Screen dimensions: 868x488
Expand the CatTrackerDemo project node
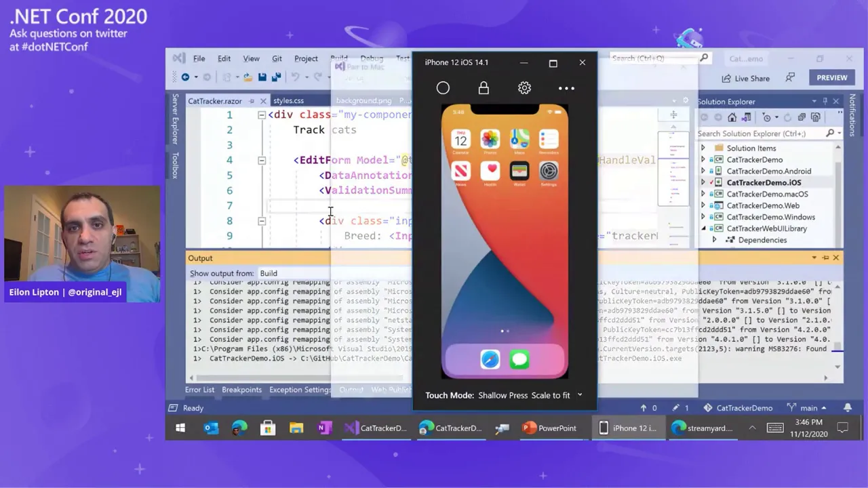click(703, 159)
